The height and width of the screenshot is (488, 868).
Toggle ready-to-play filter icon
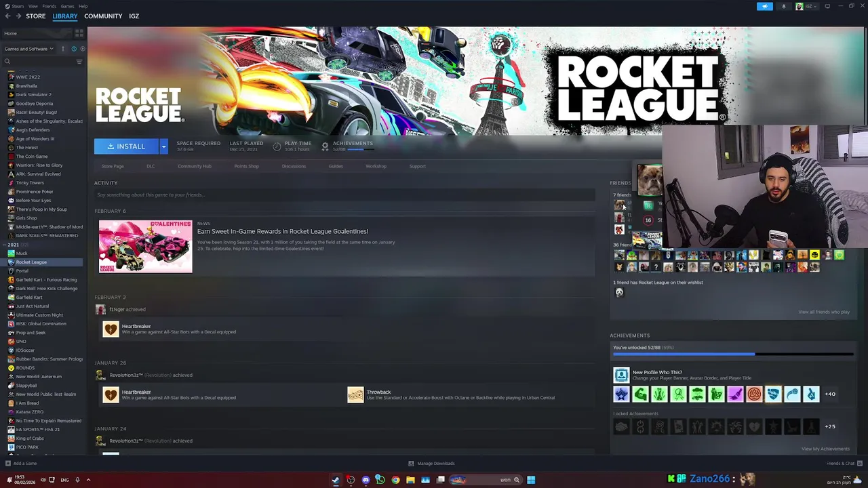[81, 49]
